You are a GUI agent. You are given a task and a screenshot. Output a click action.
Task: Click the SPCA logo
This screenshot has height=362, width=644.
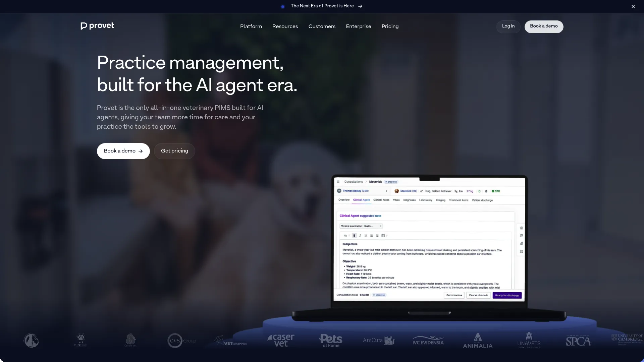(578, 341)
